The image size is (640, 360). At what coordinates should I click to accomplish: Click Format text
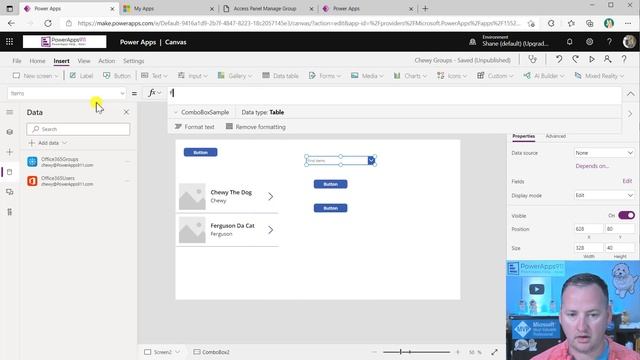(194, 127)
